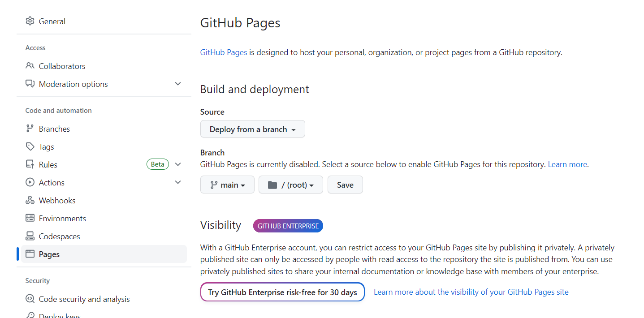The width and height of the screenshot is (644, 318).
Task: Open Webhooks settings
Action: 57,200
